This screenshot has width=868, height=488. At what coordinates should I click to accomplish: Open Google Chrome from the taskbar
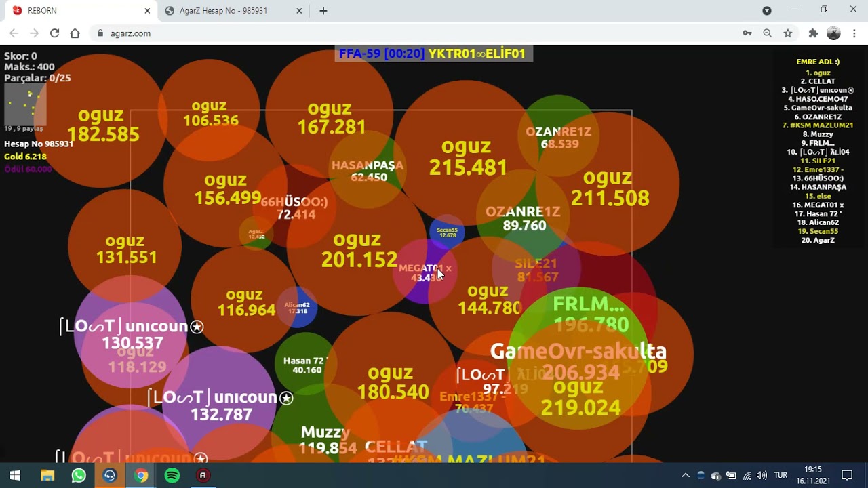pos(141,475)
